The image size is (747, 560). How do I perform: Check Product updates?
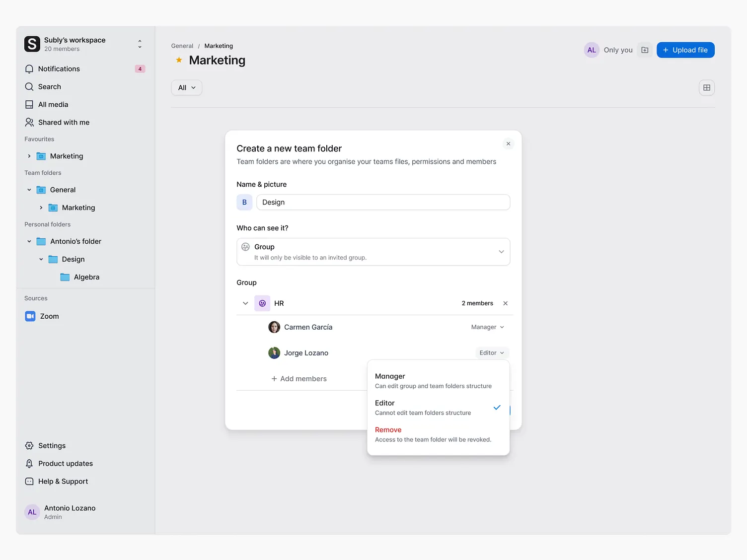[x=65, y=463]
